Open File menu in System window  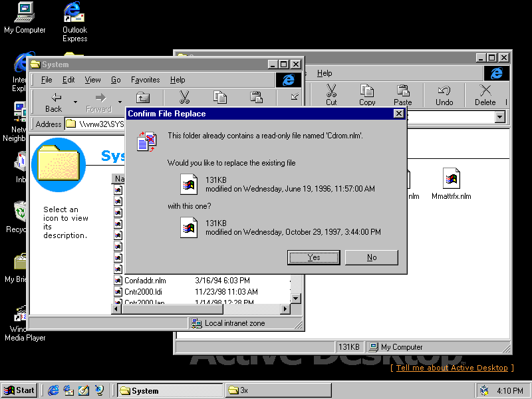47,80
